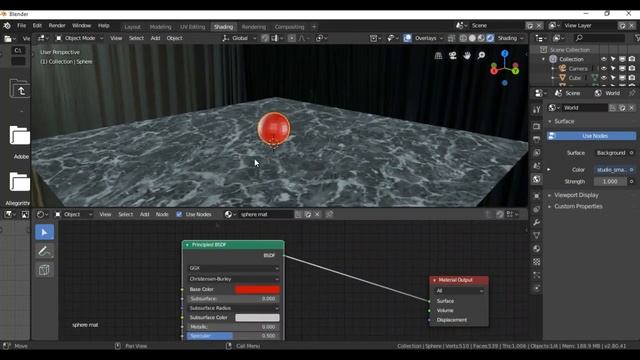The width and height of the screenshot is (640, 360).
Task: Open the Tool properties tab
Action: pyautogui.click(x=537, y=109)
